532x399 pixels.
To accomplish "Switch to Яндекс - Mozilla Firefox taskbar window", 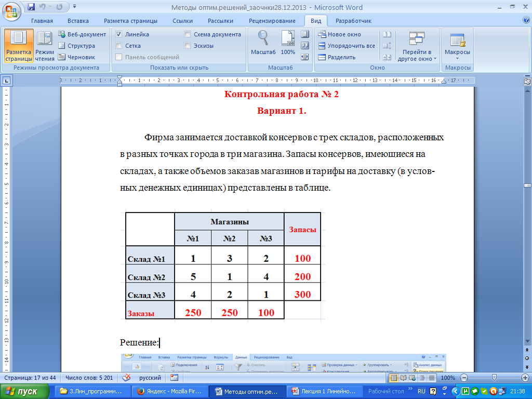I will pos(169,392).
